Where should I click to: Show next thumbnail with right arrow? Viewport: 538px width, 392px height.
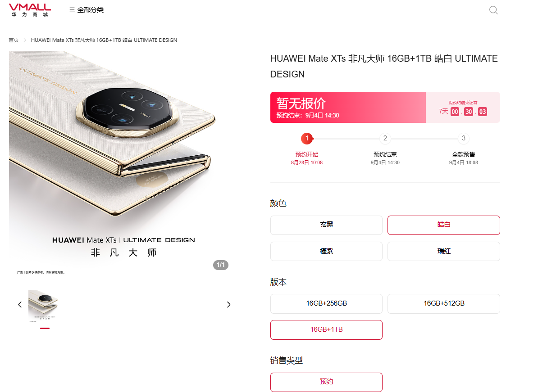228,305
